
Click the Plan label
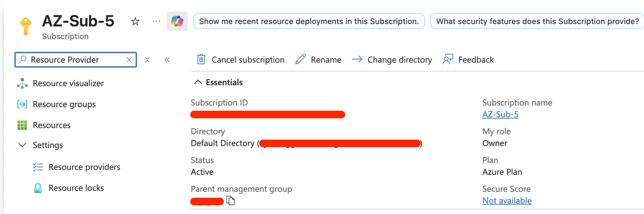[490, 160]
